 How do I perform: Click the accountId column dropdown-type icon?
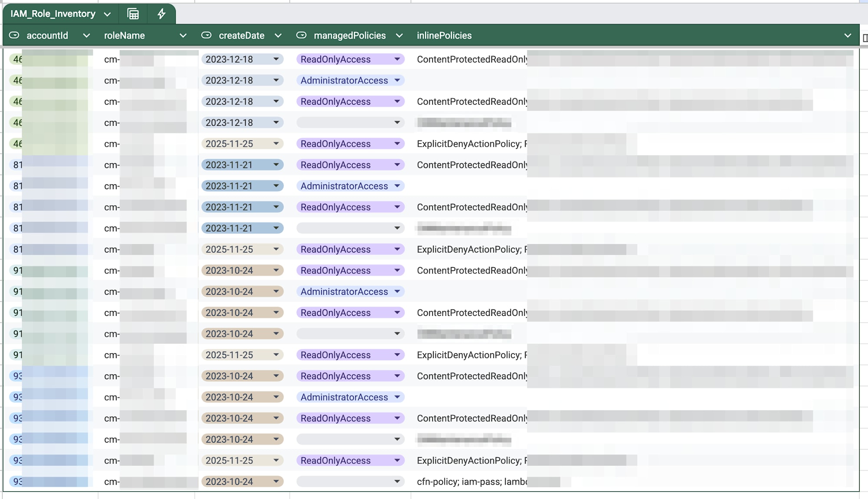14,35
